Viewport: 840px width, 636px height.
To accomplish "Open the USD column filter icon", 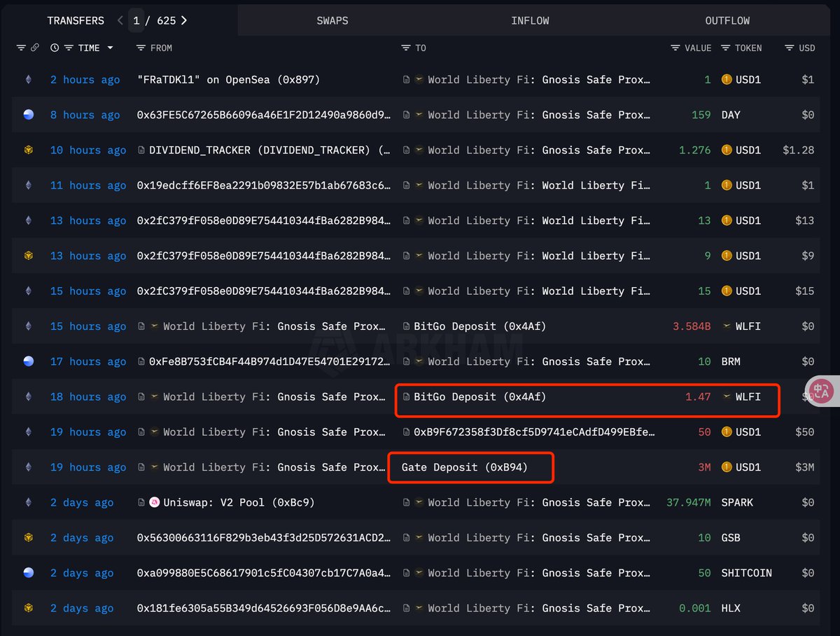I will coord(789,48).
